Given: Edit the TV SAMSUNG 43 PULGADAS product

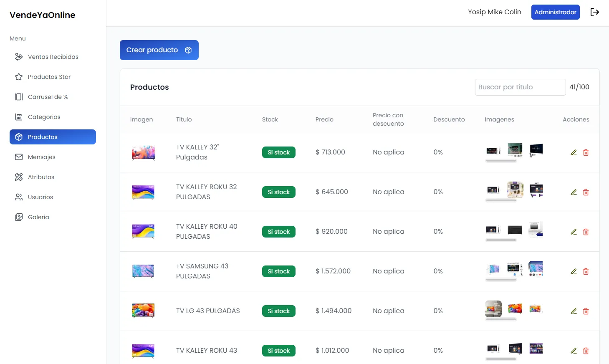Looking at the screenshot, I should tap(574, 272).
